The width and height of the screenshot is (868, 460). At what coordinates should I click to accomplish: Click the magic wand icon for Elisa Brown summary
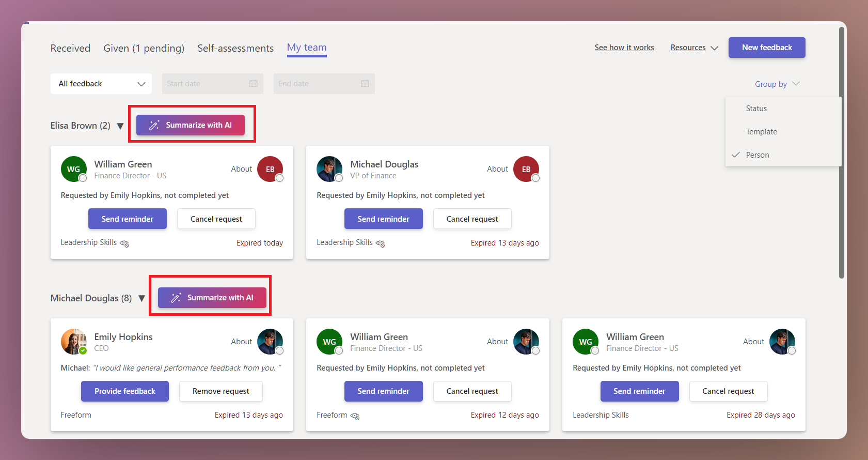[154, 125]
